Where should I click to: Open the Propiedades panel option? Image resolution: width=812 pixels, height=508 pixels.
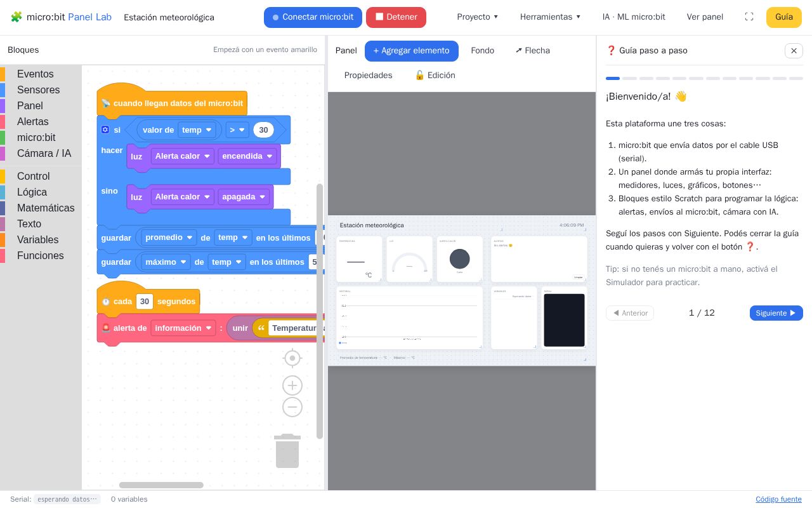[x=369, y=76]
